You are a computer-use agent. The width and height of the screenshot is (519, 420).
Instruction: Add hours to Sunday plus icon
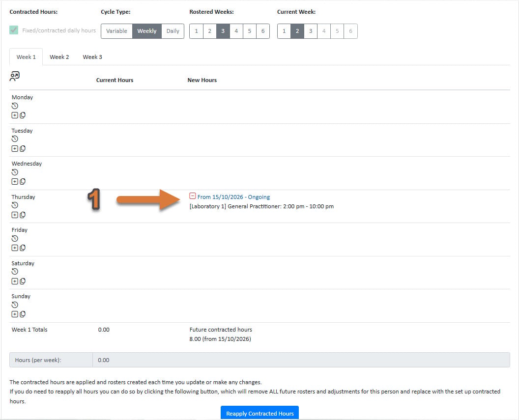click(x=15, y=314)
